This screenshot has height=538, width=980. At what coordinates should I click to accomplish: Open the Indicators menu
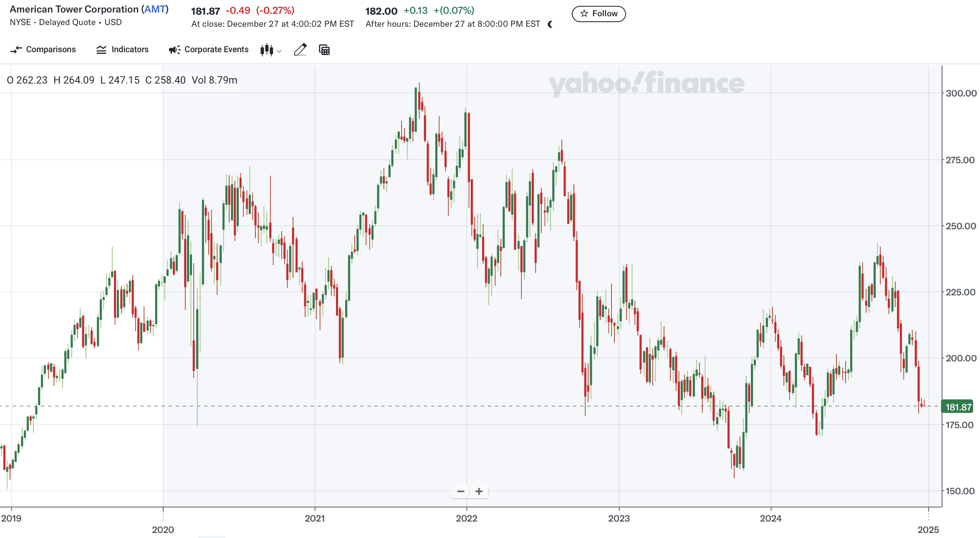click(122, 50)
